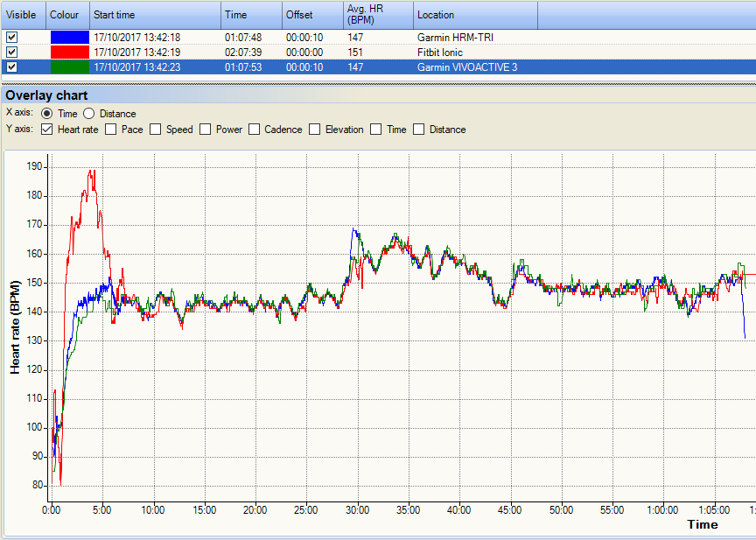This screenshot has width=756, height=540.
Task: Sort by the Offset column header
Action: click(x=313, y=15)
